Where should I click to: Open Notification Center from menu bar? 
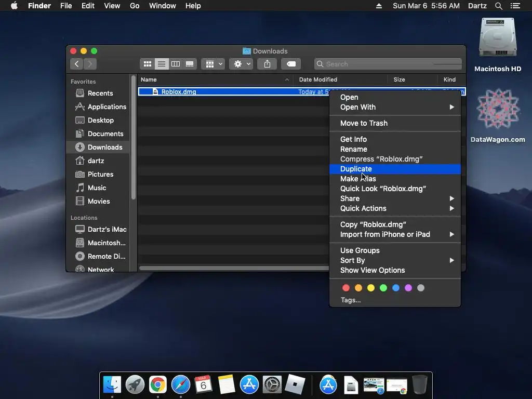pos(515,6)
